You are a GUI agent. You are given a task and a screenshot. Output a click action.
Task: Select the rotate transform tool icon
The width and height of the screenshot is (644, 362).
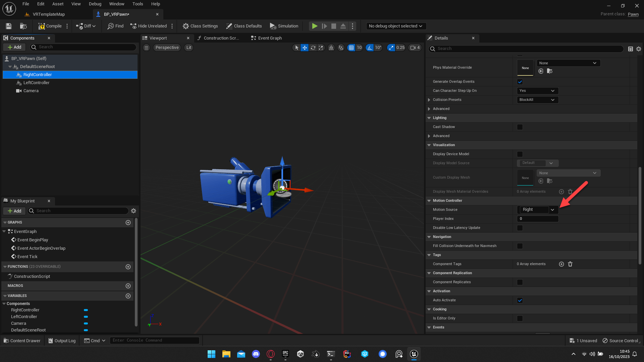point(313,48)
